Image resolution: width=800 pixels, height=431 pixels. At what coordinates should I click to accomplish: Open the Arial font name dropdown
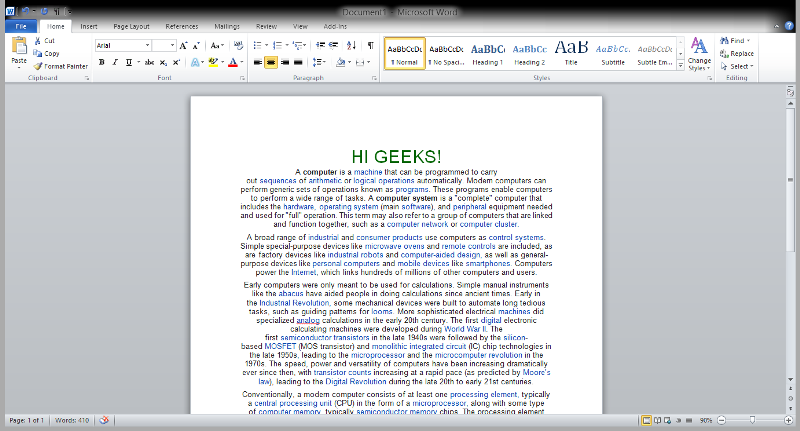pyautogui.click(x=148, y=45)
